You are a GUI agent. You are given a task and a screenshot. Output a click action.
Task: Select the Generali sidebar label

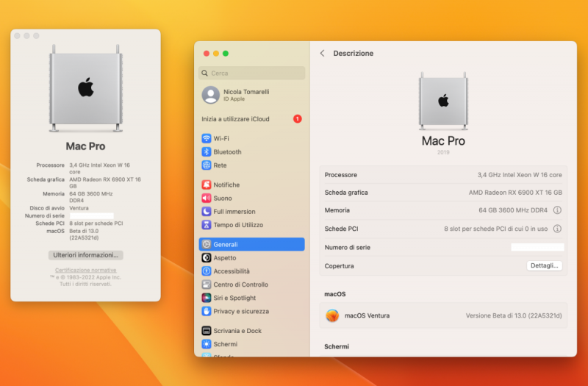(x=226, y=244)
